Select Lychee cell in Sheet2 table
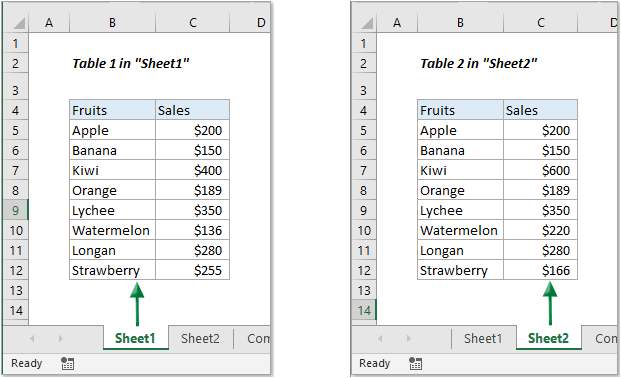The height and width of the screenshot is (378, 621). [x=460, y=210]
